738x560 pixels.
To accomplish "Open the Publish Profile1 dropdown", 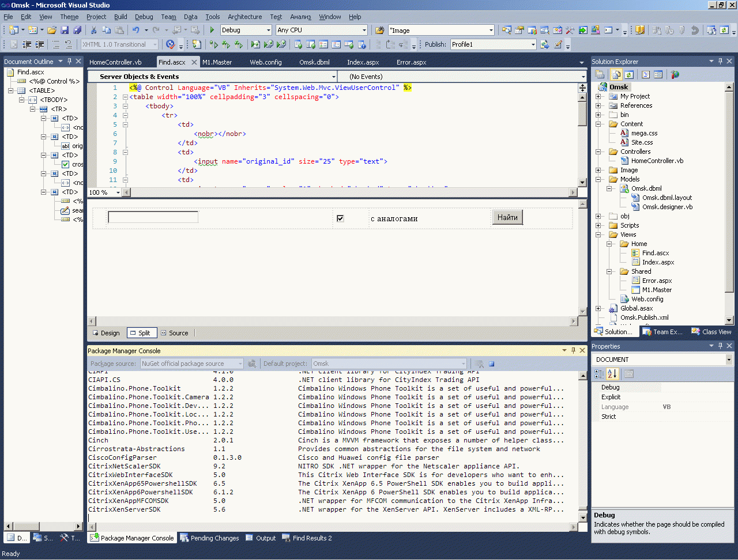I will coord(533,44).
